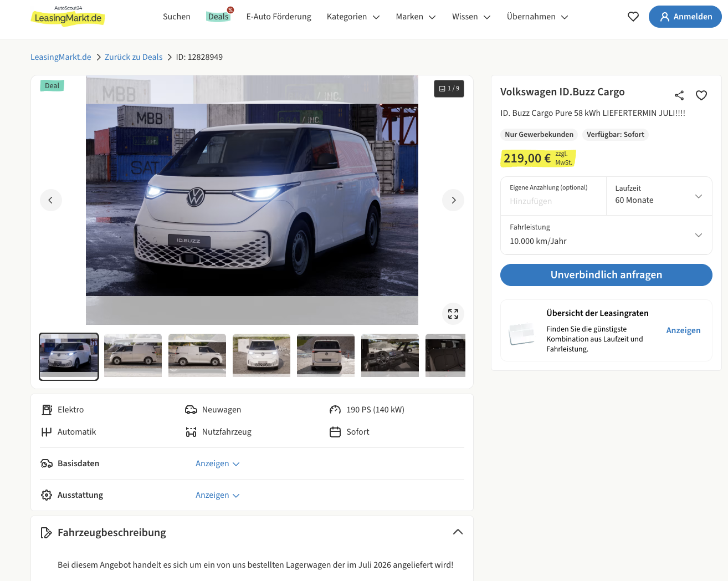Click the Eigene Anzahlung input field
The height and width of the screenshot is (581, 728).
[x=553, y=196]
